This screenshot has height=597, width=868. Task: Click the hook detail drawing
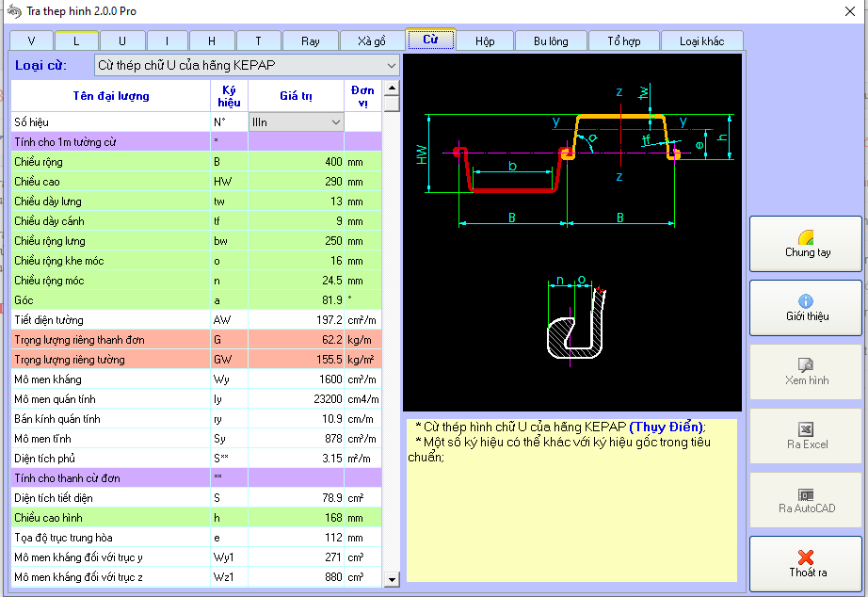click(576, 319)
